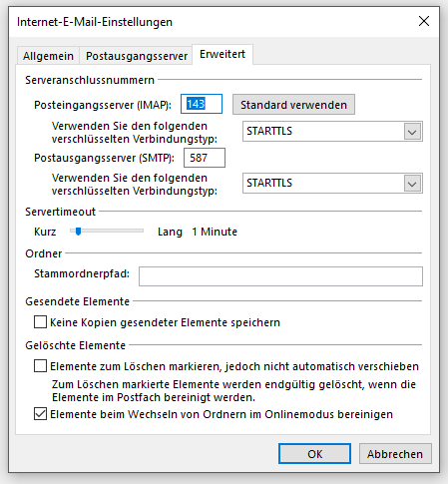Switch to the Allgemein tab
448x484 pixels.
click(x=48, y=56)
